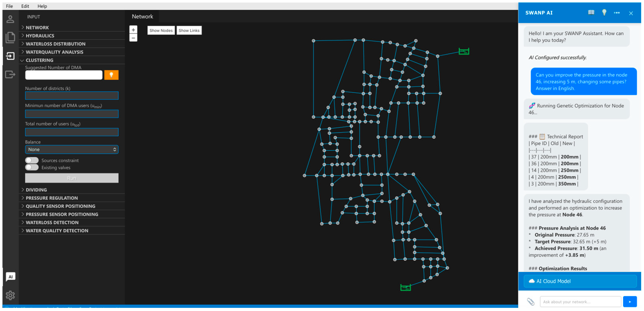This screenshot has height=311, width=644.
Task: Click the Show Links button
Action: (x=189, y=30)
